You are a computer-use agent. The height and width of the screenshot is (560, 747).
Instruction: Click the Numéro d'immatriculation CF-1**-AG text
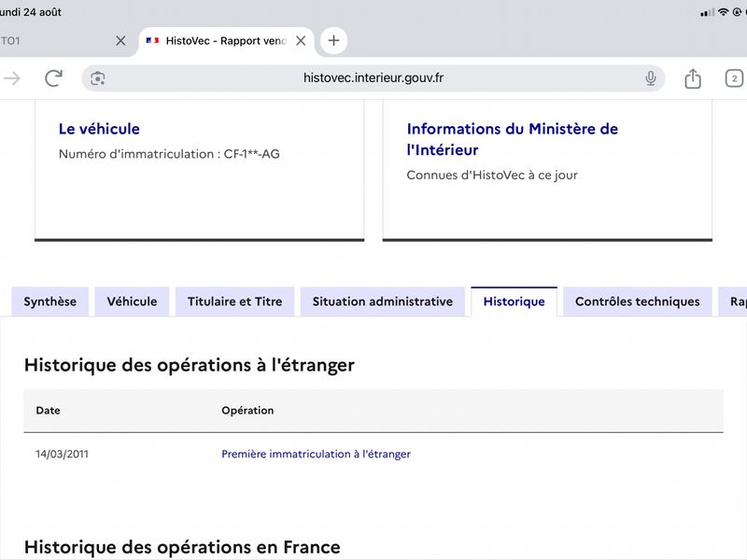tap(169, 154)
